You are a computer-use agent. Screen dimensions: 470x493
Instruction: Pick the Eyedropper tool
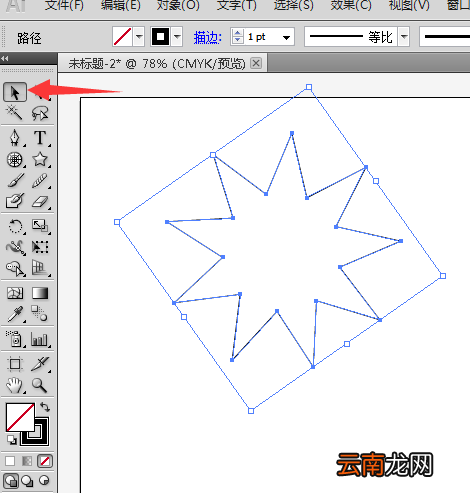15,314
